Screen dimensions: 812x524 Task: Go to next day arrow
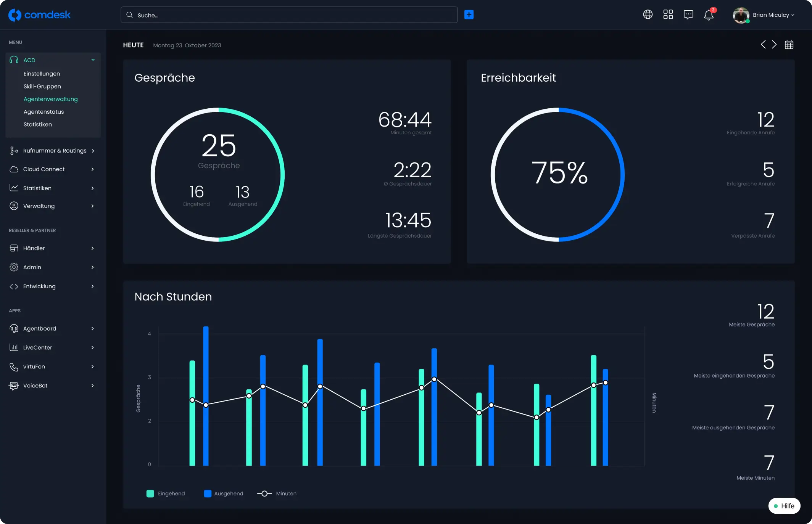click(x=774, y=45)
